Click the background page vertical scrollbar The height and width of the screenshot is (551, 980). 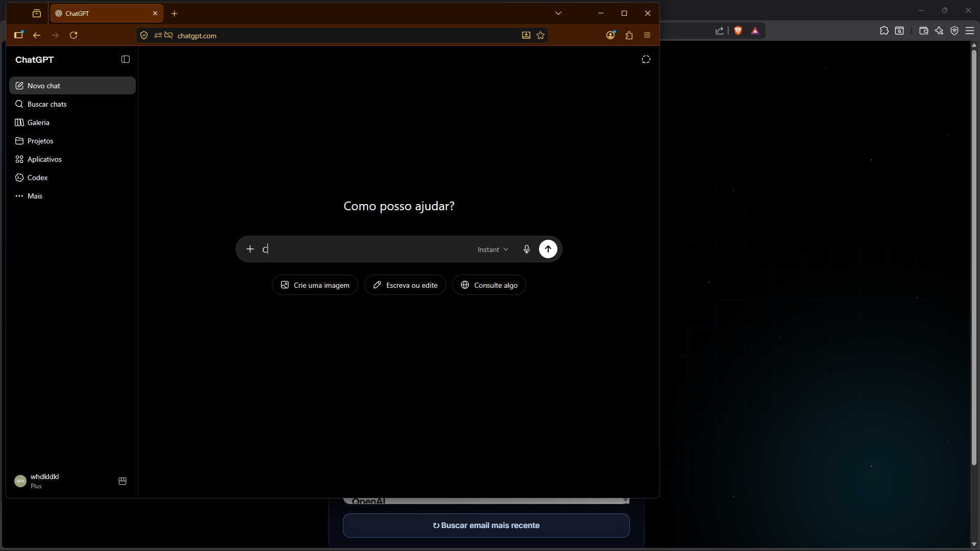point(974,258)
